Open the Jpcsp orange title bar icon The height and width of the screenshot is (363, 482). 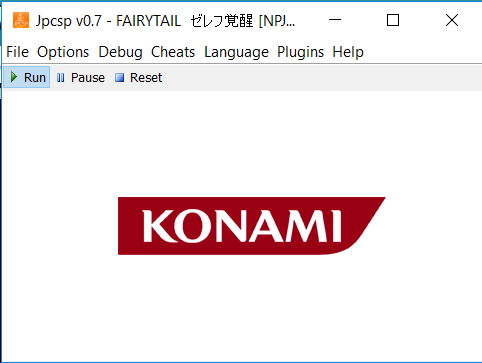tap(21, 20)
